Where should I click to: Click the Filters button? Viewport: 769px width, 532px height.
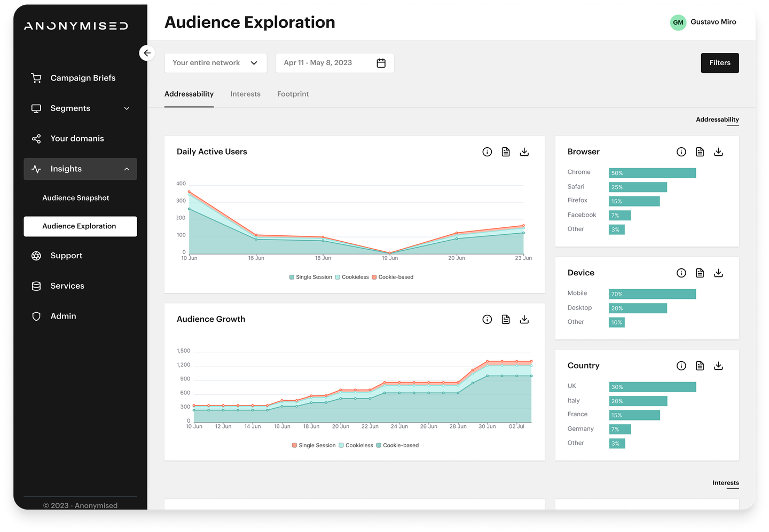tap(720, 63)
